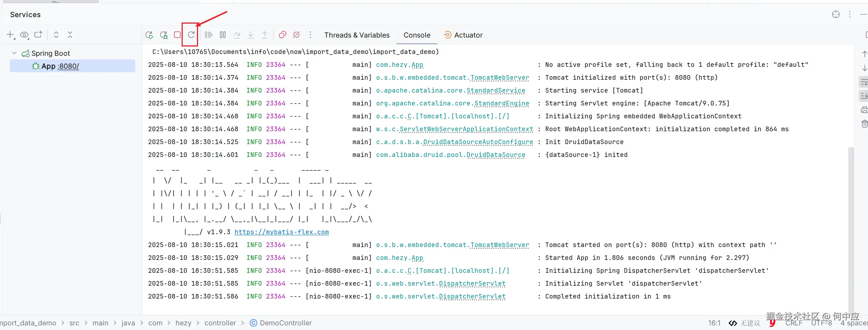Open TomcatWebServer link in 'Tomcat started' line

click(500, 245)
